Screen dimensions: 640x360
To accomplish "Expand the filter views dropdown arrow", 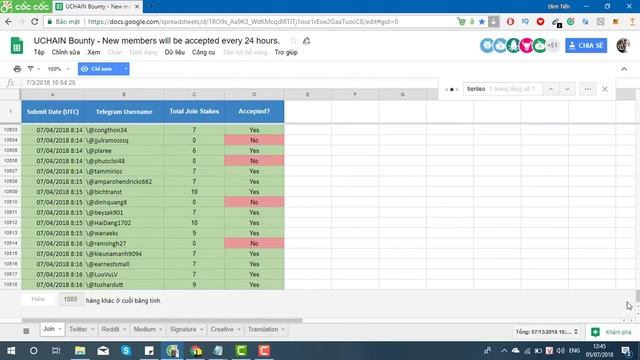I will 39,69.
